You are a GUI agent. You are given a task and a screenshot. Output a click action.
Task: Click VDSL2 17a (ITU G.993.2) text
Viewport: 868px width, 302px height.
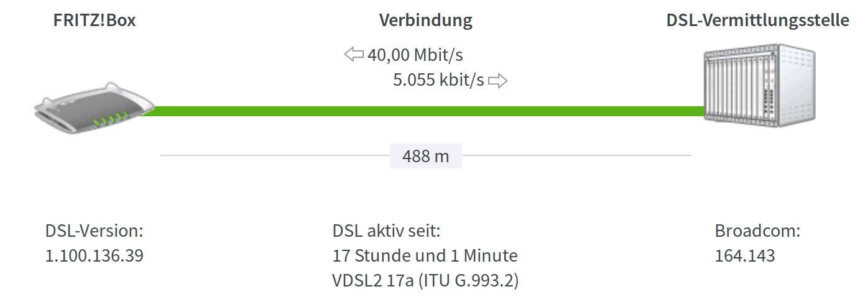click(x=425, y=280)
